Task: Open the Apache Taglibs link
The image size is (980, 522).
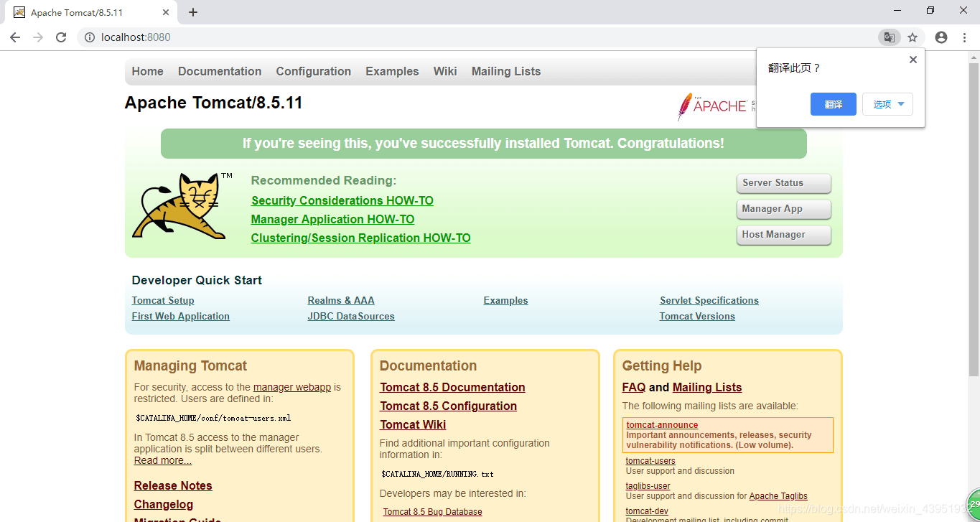Action: tap(778, 496)
